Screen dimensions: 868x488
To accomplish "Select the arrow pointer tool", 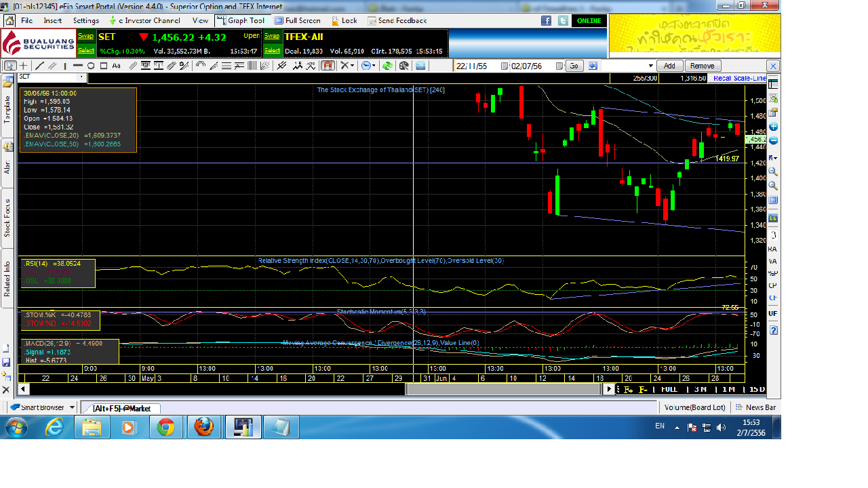I will pyautogui.click(x=11, y=66).
